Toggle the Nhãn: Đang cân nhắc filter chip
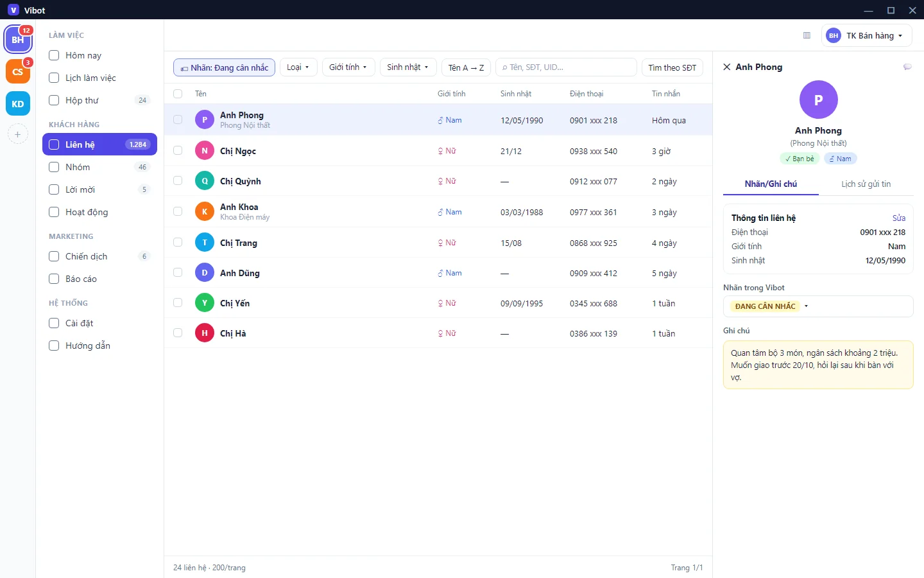The width and height of the screenshot is (924, 578). click(224, 67)
